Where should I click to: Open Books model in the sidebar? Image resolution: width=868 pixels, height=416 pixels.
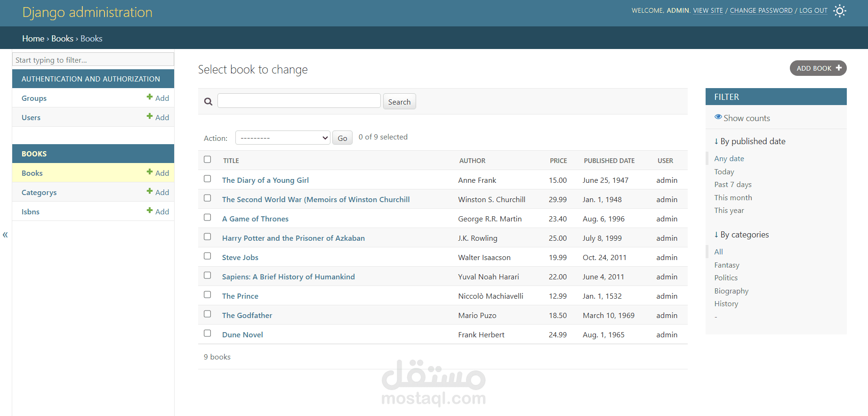(32, 173)
